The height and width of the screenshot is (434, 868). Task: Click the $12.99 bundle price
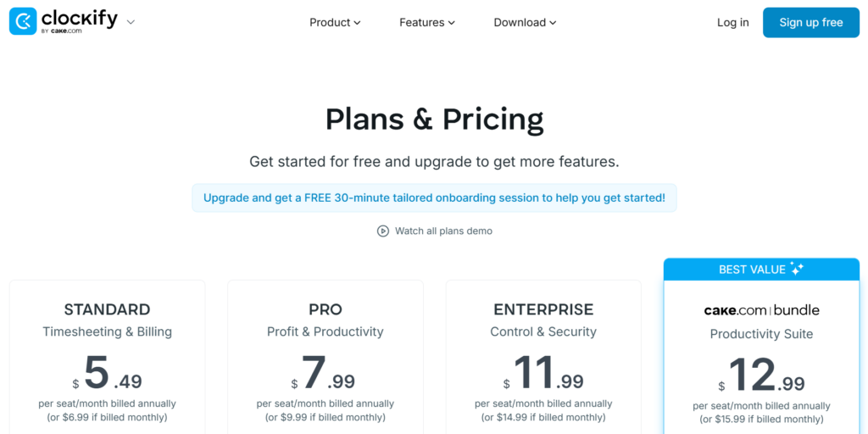click(762, 375)
